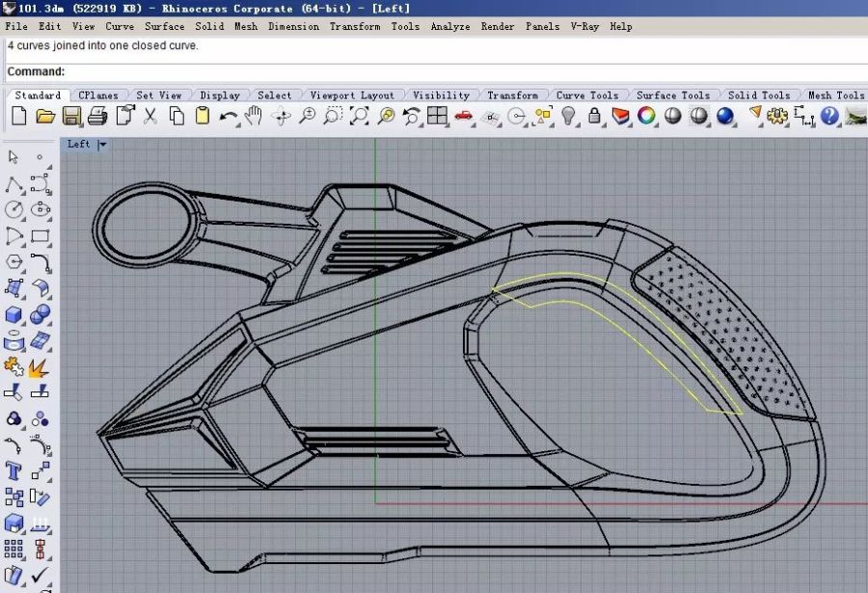Switch to the Curve Tools tab
868x593 pixels.
pyautogui.click(x=587, y=95)
